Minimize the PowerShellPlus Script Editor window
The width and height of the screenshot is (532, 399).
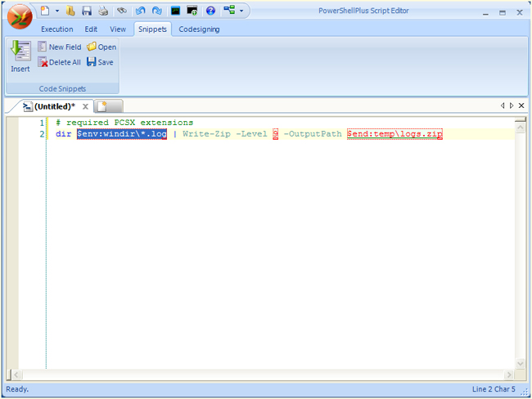point(485,13)
